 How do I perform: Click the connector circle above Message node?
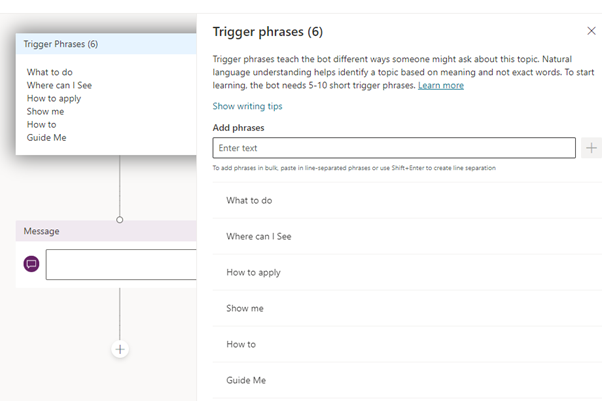click(x=120, y=220)
